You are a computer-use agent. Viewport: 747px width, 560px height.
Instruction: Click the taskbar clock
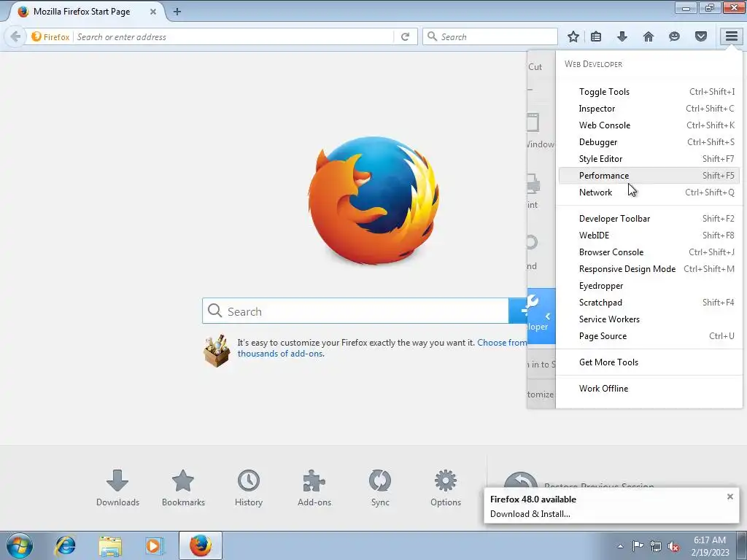710,545
